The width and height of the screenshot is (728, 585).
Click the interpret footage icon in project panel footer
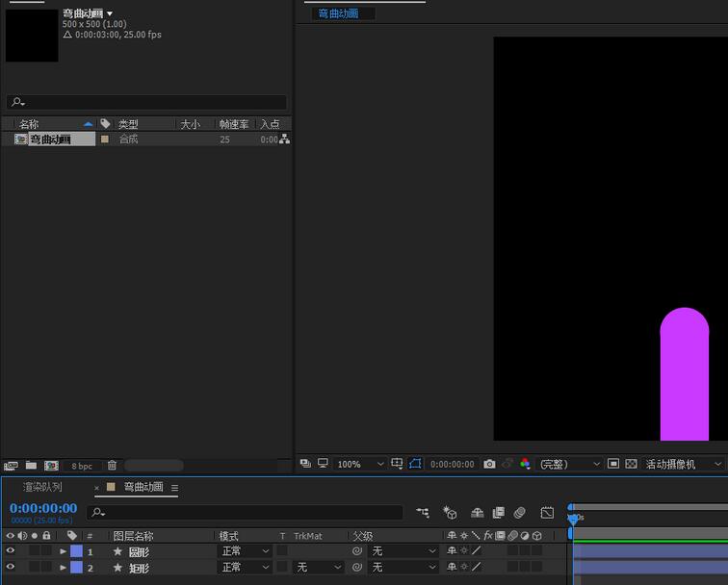click(11, 466)
